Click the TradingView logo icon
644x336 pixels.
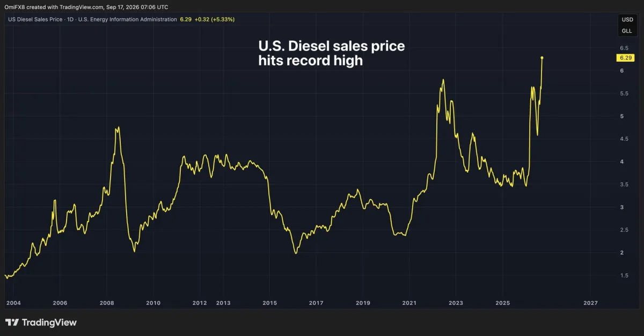pyautogui.click(x=12, y=323)
